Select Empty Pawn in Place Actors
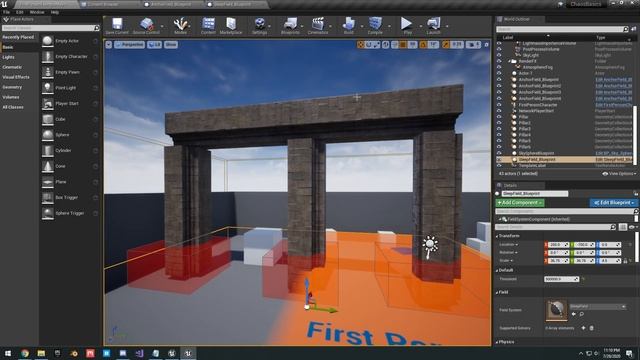The height and width of the screenshot is (360, 640). tap(48, 72)
